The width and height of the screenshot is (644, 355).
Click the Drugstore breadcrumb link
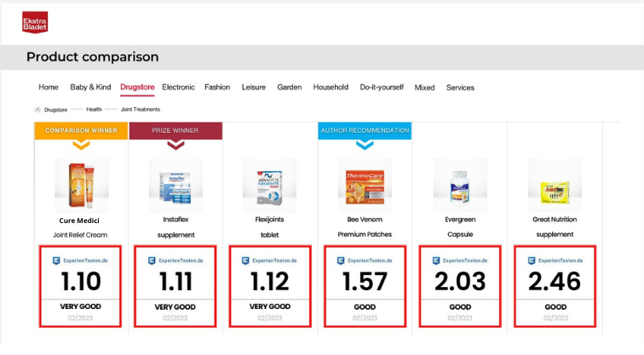56,110
